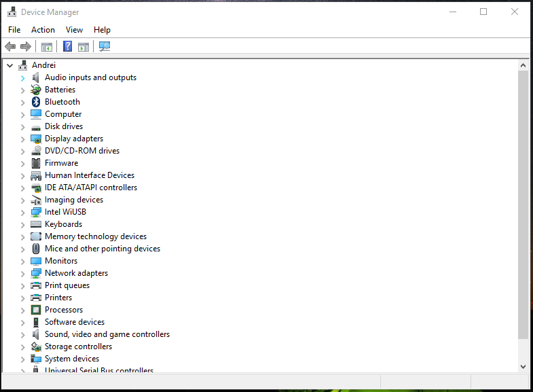Screen dimensions: 533x392
Task: Expand Memory technology devices
Action: pos(23,237)
